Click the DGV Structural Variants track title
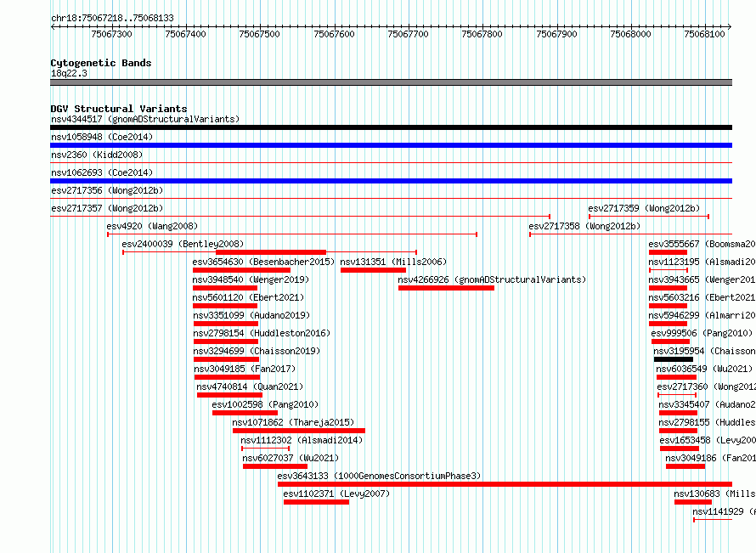The height and width of the screenshot is (553, 756). pos(119,109)
